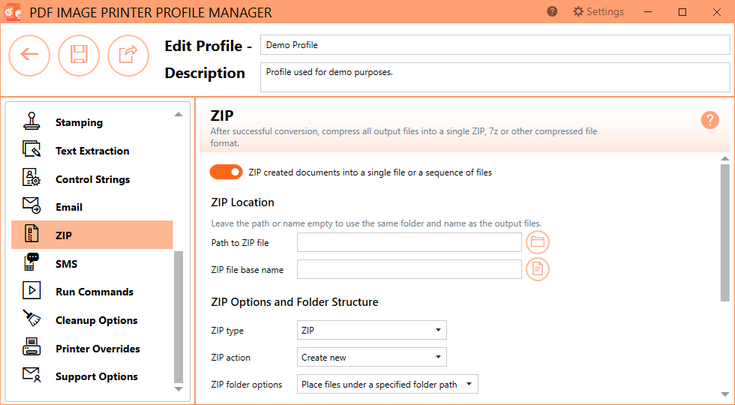Select the SMS section
Image resolution: width=735 pixels, height=405 pixels.
pos(92,263)
